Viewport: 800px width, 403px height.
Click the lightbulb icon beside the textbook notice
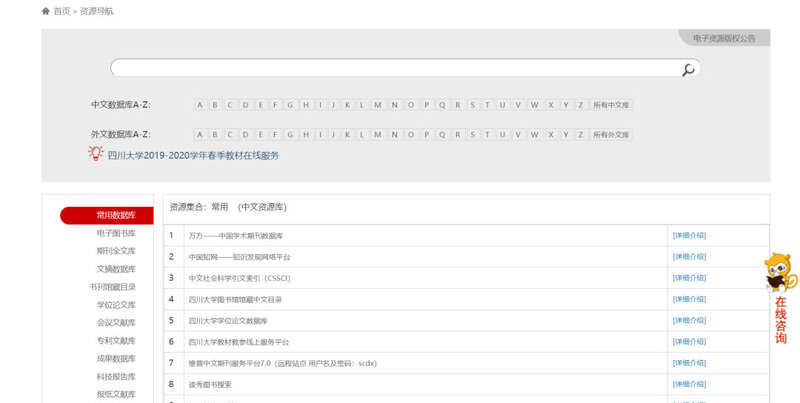[96, 154]
